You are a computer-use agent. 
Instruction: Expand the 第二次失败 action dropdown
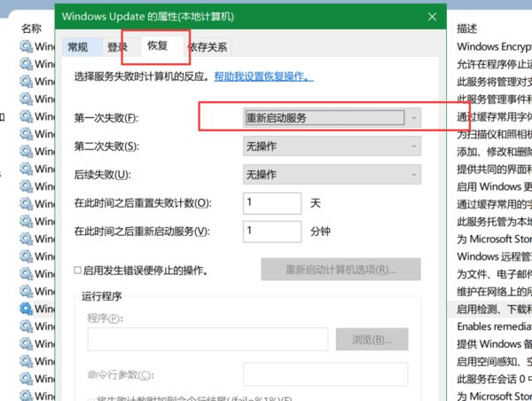[x=332, y=146]
